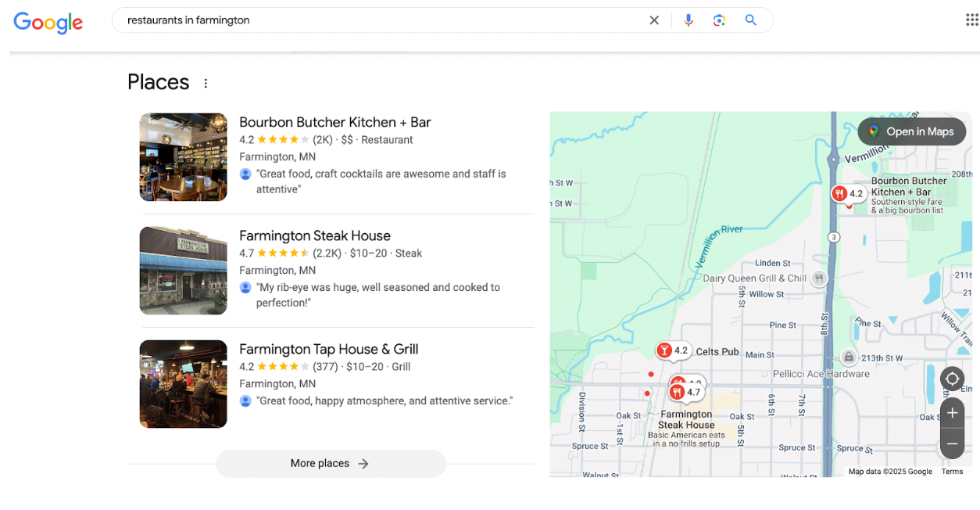Screen dimensions: 980x510
Task: Zoom out on the map with minus icon
Action: click(952, 444)
